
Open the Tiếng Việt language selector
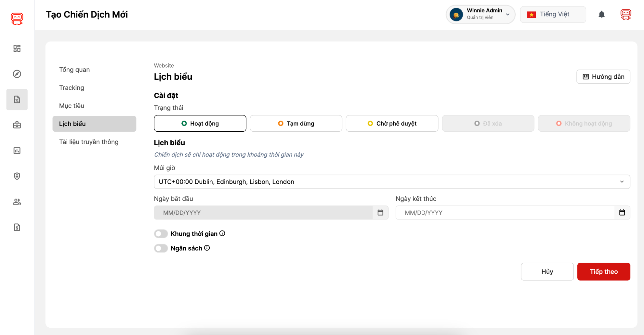(553, 14)
